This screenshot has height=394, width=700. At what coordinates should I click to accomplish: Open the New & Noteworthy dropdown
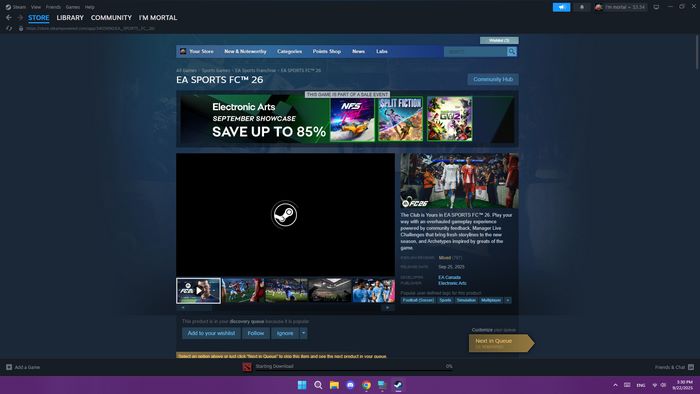[245, 51]
